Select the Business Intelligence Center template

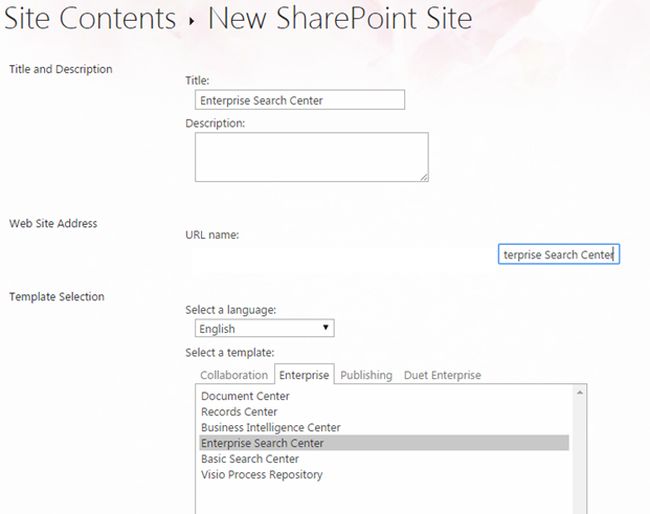click(384, 427)
